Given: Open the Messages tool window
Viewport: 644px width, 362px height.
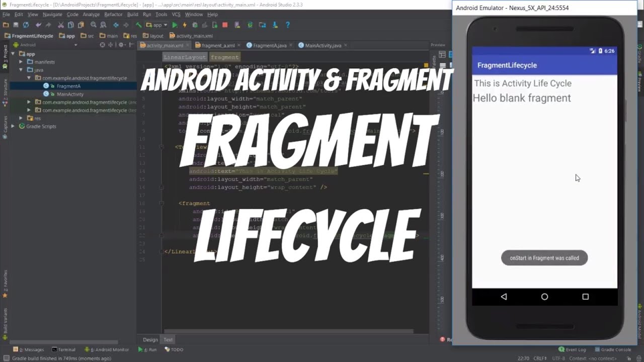Looking at the screenshot, I should pyautogui.click(x=29, y=349).
